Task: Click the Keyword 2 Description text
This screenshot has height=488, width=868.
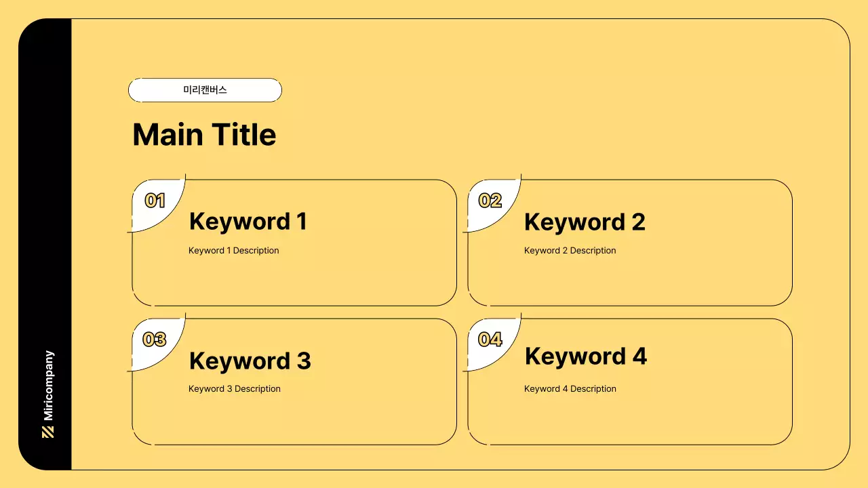Action: pos(570,251)
